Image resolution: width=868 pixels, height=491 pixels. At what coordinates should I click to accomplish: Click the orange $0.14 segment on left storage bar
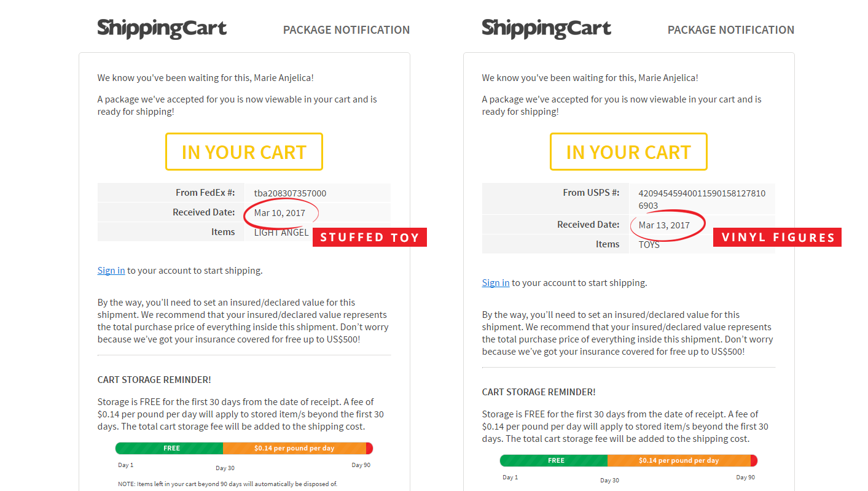pyautogui.click(x=294, y=448)
